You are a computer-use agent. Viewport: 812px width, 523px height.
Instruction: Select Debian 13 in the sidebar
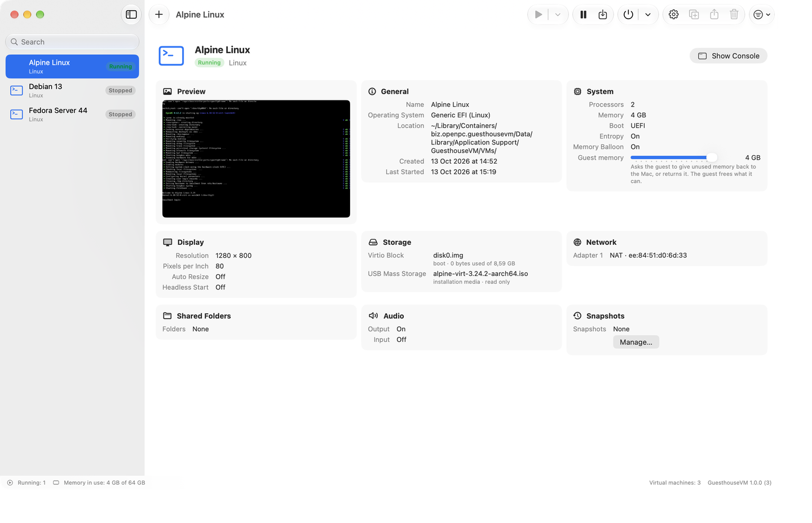[x=72, y=90]
